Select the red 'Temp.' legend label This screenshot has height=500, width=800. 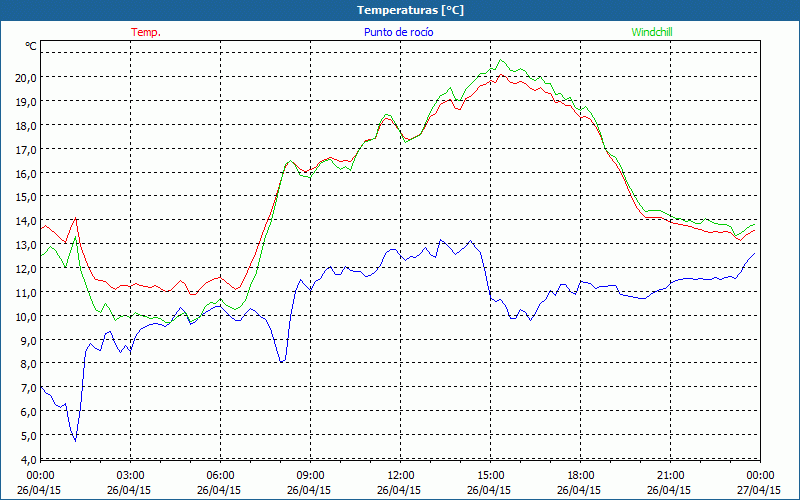pyautogui.click(x=146, y=32)
